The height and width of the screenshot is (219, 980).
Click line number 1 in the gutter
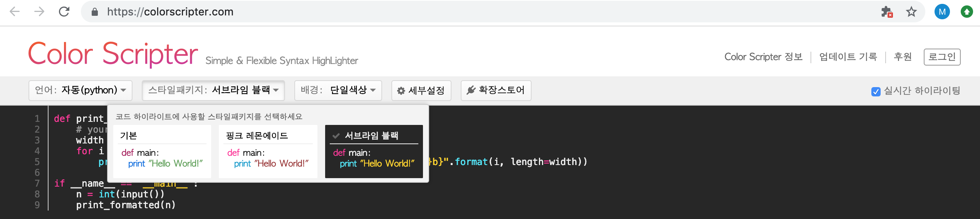(37, 118)
